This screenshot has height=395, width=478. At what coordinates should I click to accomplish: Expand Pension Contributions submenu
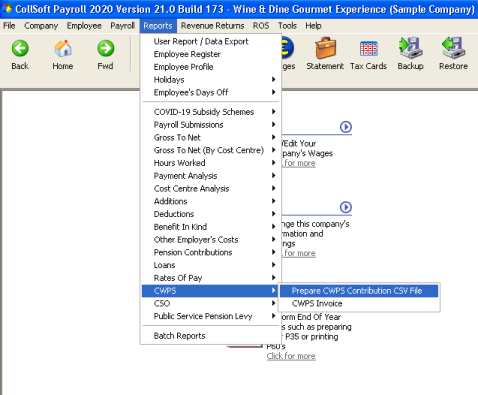coord(211,252)
